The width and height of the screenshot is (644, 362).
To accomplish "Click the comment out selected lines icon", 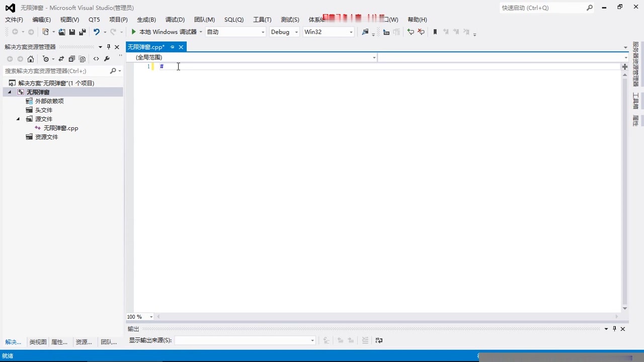I will point(411,32).
